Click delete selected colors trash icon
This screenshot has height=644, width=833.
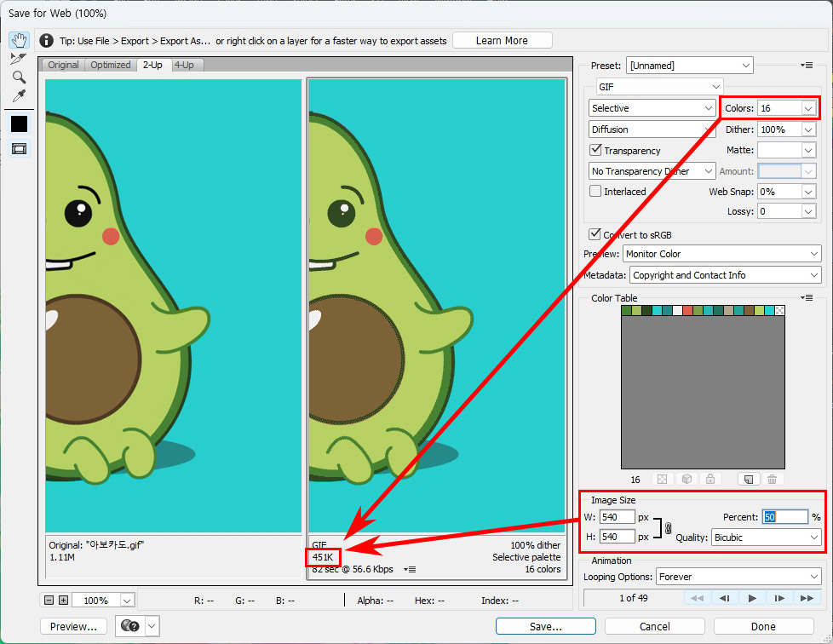(772, 480)
